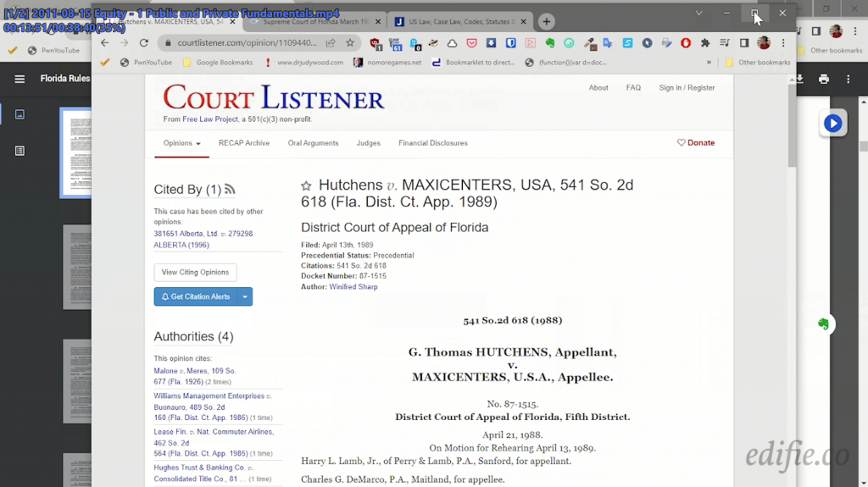Open the Chrome three-dot menu

pos(783,43)
